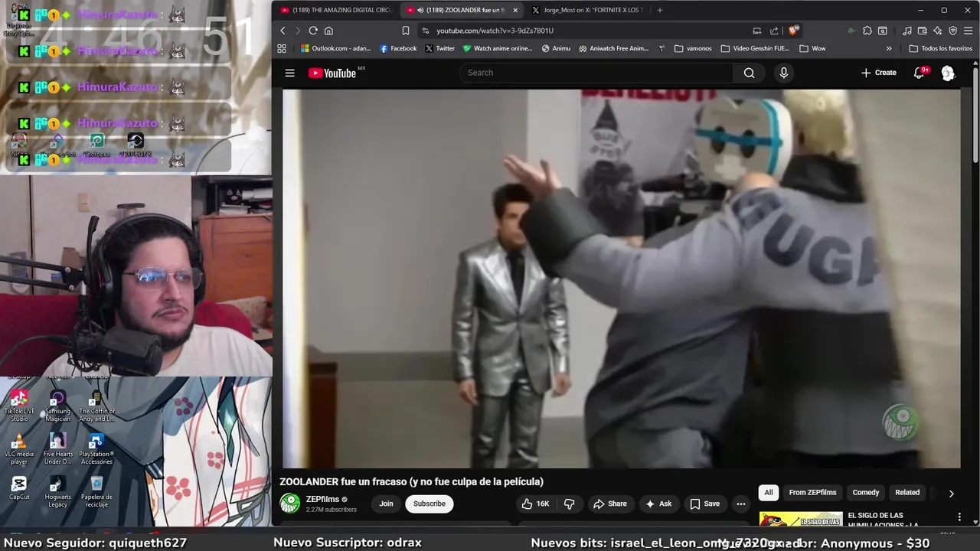Viewport: 980px width, 551px height.
Task: Open the Five Hearts Under One desktop shortcut
Action: pyautogui.click(x=57, y=448)
